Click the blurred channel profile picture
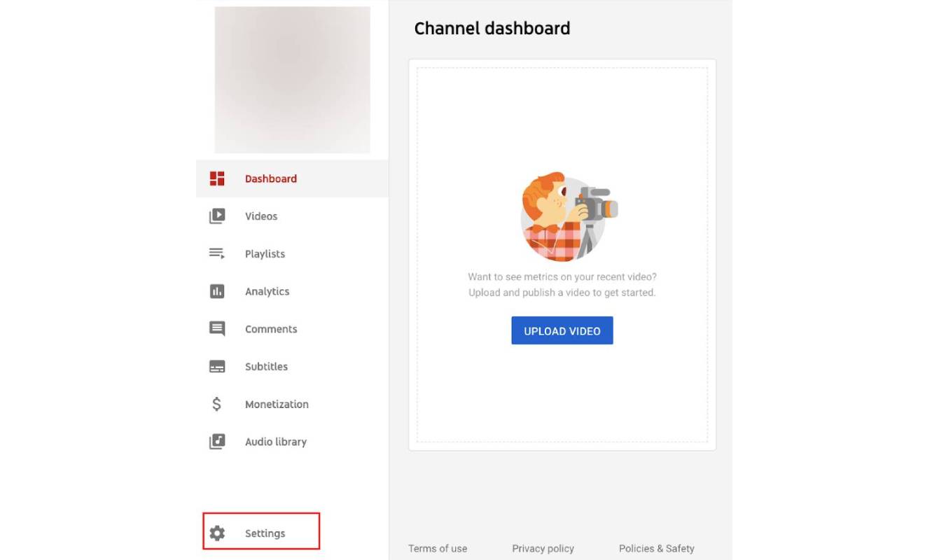The width and height of the screenshot is (939, 560). pyautogui.click(x=293, y=80)
